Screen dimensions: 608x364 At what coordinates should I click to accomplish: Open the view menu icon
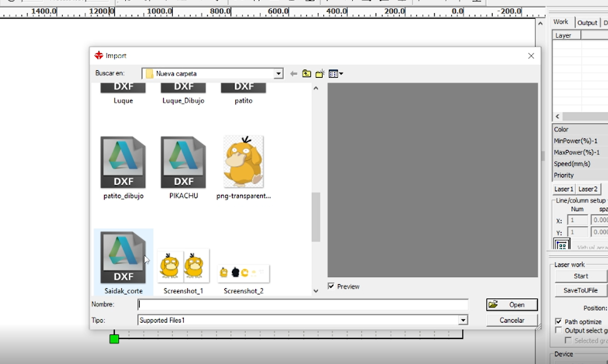[x=336, y=74]
